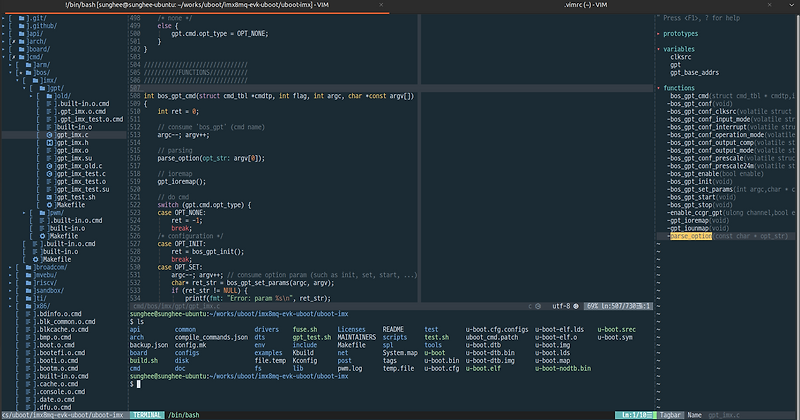This screenshot has width=800, height=420.
Task: Place cursor at terminal shell prompt
Action: pos(138,384)
